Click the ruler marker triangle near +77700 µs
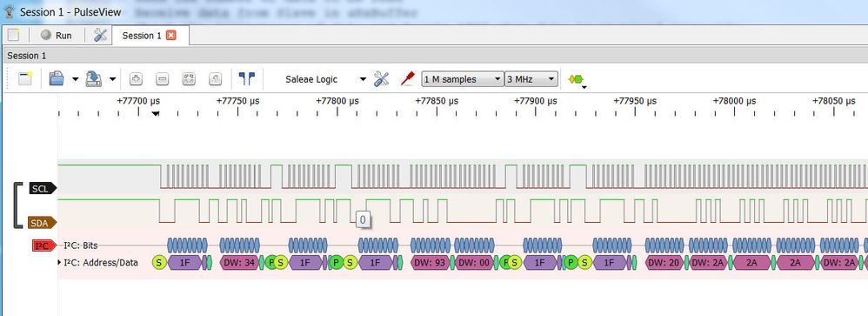Screen dimensions: 868x316 156,114
